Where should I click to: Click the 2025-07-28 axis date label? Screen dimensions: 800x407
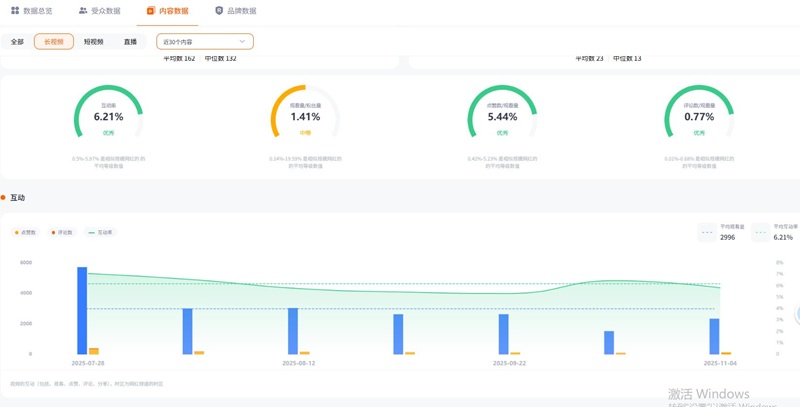(x=88, y=363)
